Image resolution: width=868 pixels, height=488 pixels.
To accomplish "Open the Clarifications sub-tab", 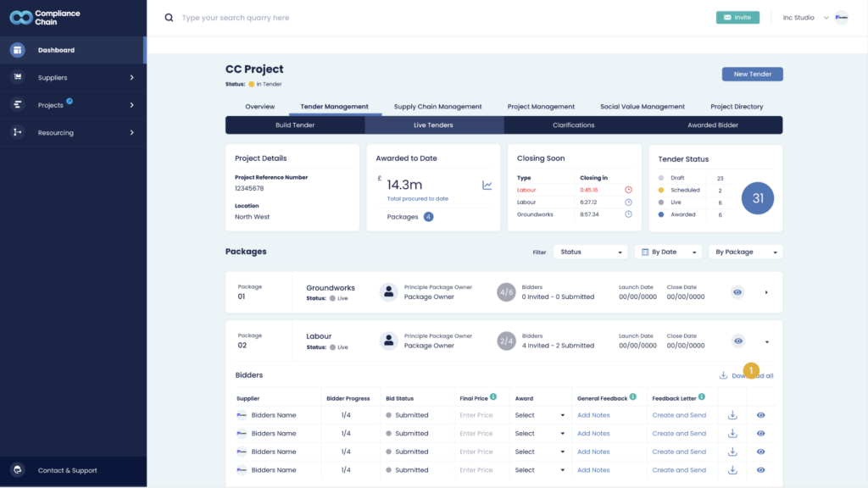I will [x=574, y=125].
